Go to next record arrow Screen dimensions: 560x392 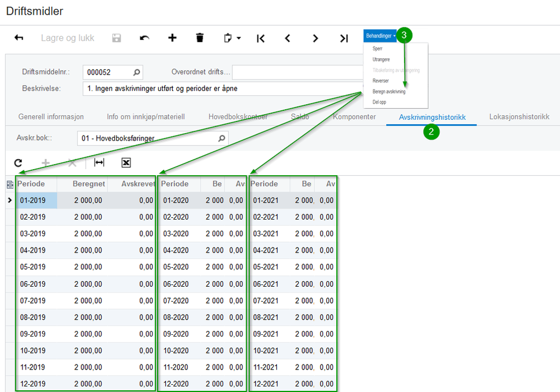pos(315,38)
